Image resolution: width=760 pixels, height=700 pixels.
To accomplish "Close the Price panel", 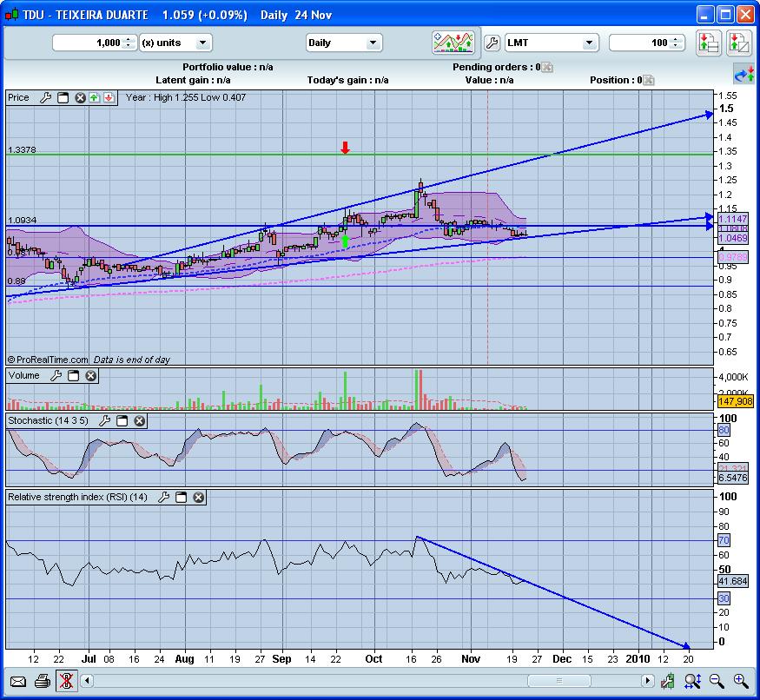I will pyautogui.click(x=80, y=97).
